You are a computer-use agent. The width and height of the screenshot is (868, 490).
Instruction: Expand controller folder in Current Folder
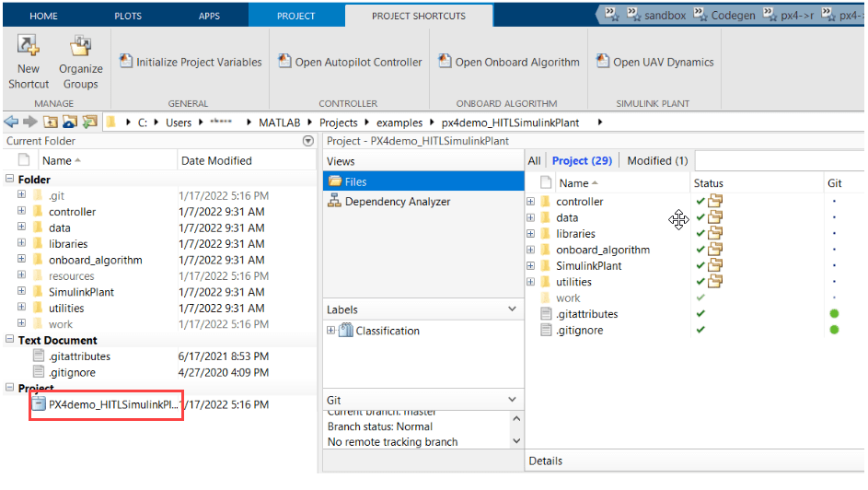pos(21,210)
